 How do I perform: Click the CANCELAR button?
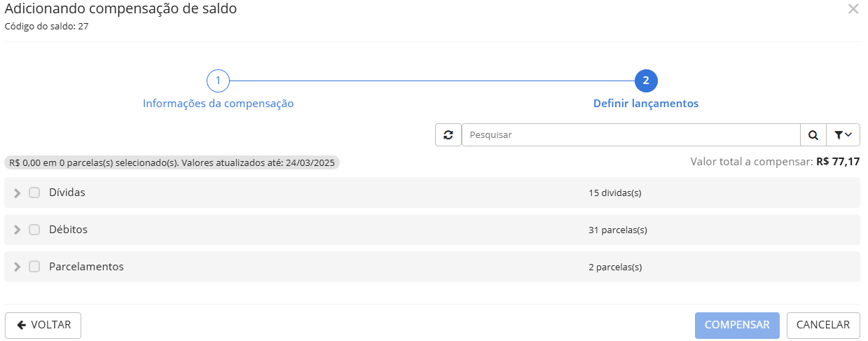[823, 325]
